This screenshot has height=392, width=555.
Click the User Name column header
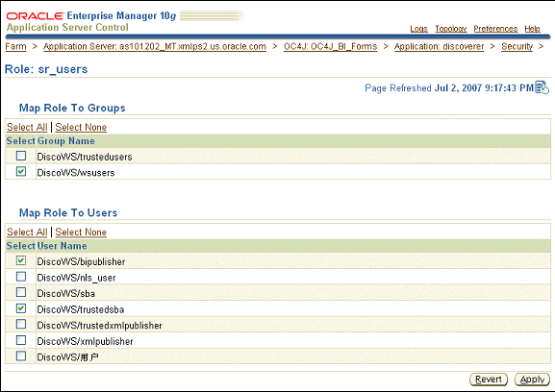click(63, 246)
